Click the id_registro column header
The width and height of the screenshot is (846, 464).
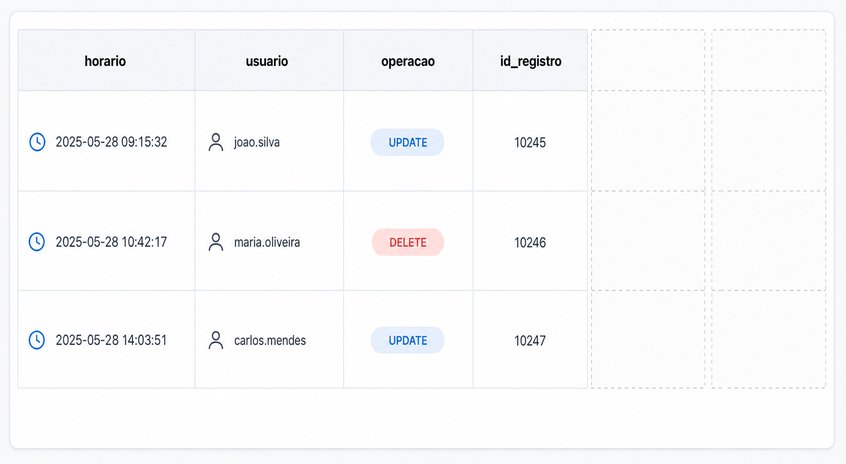click(x=530, y=60)
